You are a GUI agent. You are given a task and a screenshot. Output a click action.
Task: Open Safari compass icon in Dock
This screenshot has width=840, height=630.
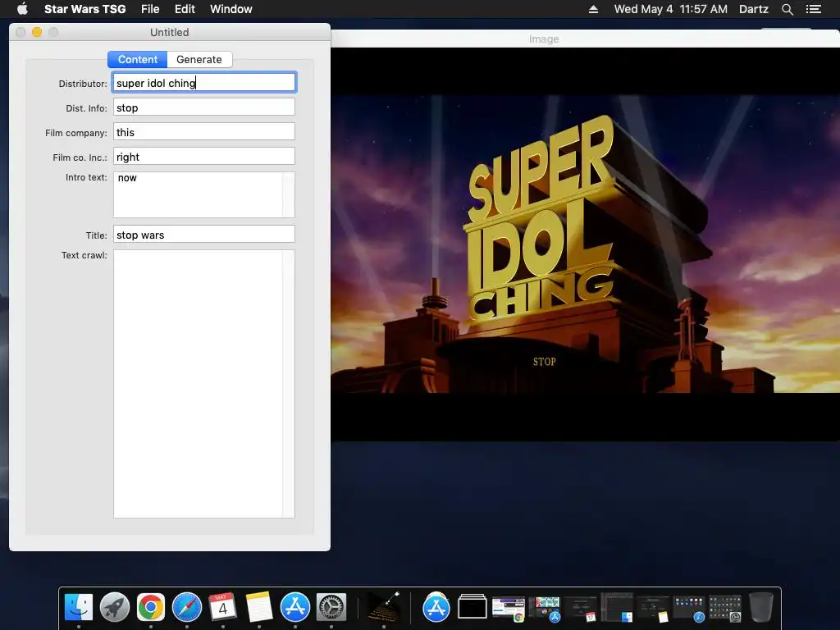click(187, 607)
